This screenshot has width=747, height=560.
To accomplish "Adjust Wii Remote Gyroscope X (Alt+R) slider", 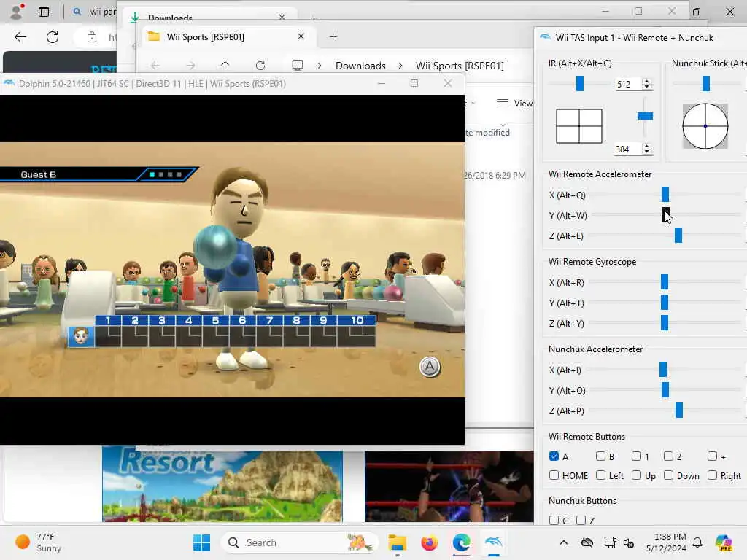I will click(665, 282).
